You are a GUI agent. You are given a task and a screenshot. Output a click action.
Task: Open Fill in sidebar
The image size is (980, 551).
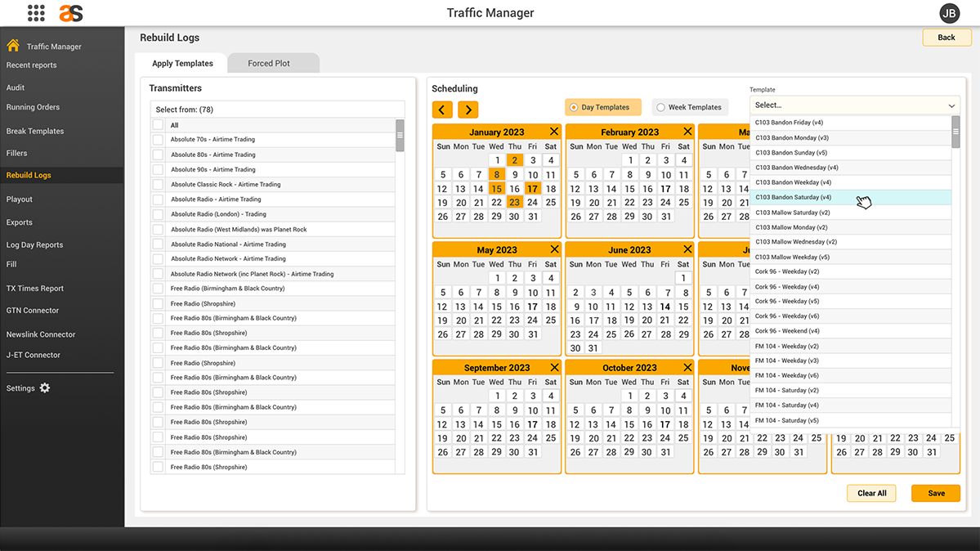(x=11, y=265)
